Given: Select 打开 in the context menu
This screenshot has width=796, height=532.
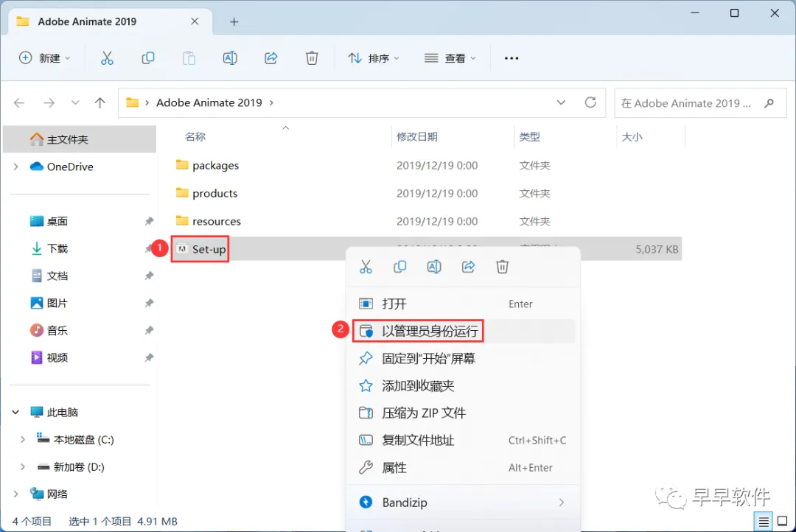Looking at the screenshot, I should [462, 304].
